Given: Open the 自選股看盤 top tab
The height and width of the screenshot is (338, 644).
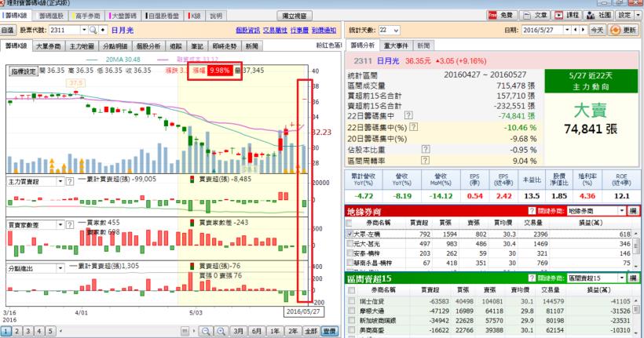Looking at the screenshot, I should [x=163, y=16].
